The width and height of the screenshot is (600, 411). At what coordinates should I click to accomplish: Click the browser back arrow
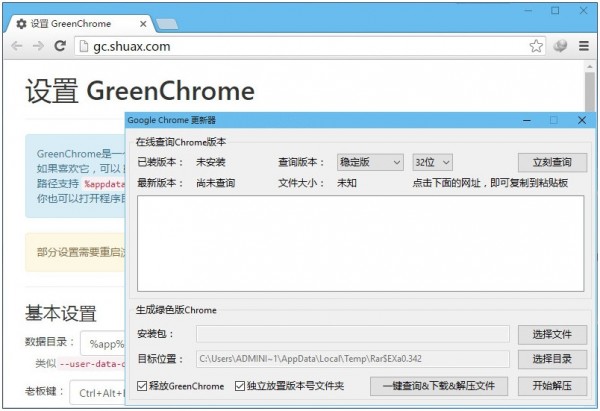tap(17, 46)
